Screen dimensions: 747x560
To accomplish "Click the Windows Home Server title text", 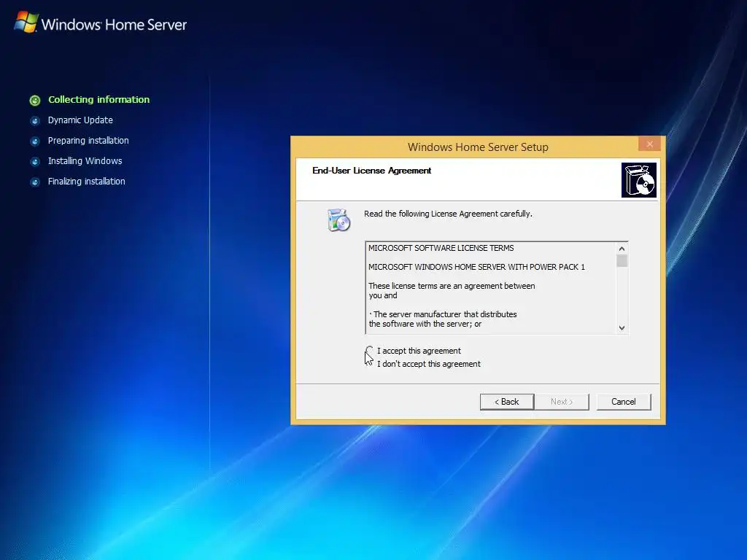I will pos(114,24).
